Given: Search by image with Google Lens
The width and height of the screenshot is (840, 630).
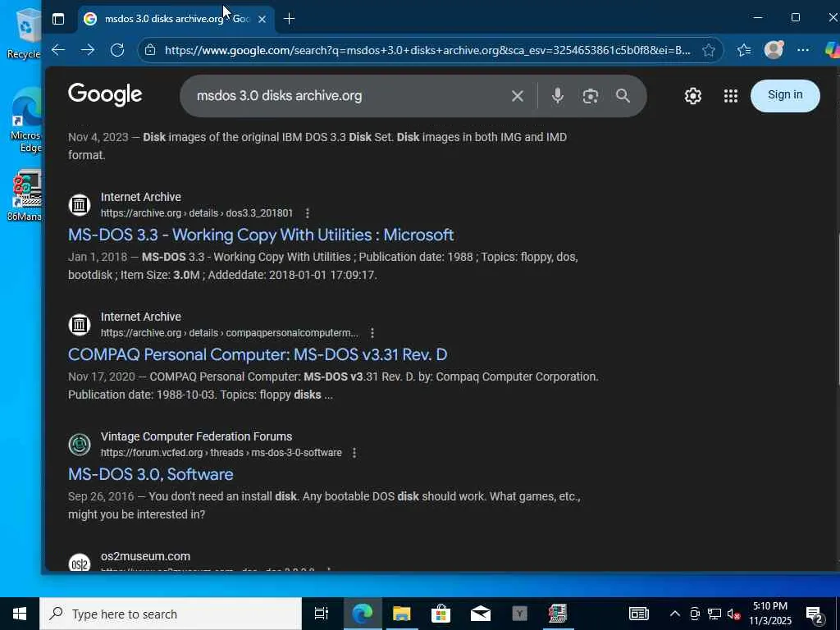Looking at the screenshot, I should pyautogui.click(x=591, y=96).
